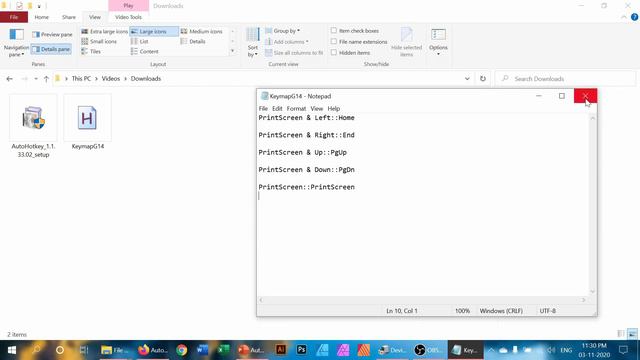Switch to large icons view in status bar
The image size is (640, 360).
pyautogui.click(x=632, y=334)
